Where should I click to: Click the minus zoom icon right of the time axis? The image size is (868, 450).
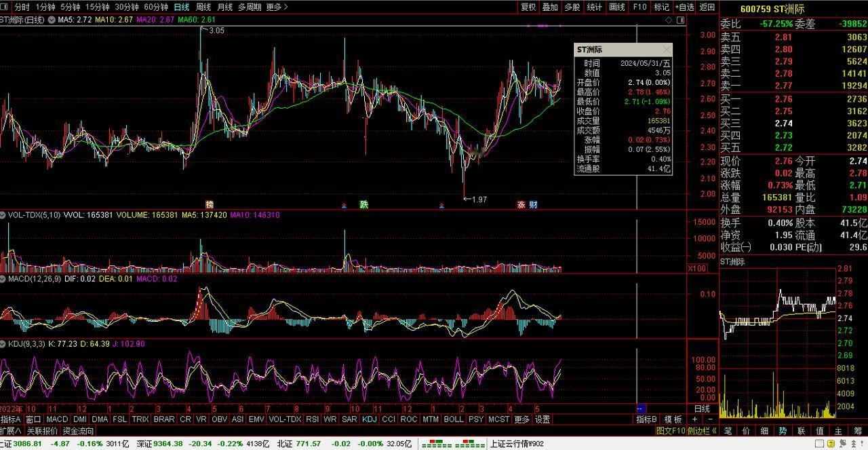coord(711,419)
